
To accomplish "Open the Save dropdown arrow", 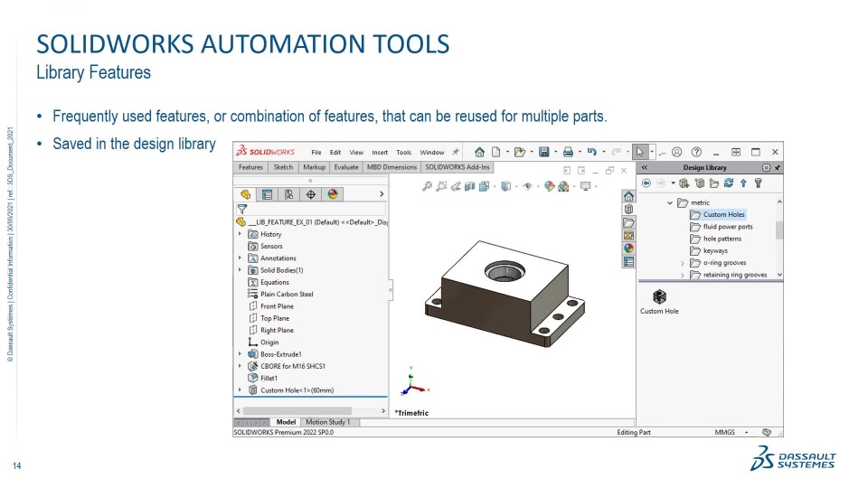I will 555,152.
